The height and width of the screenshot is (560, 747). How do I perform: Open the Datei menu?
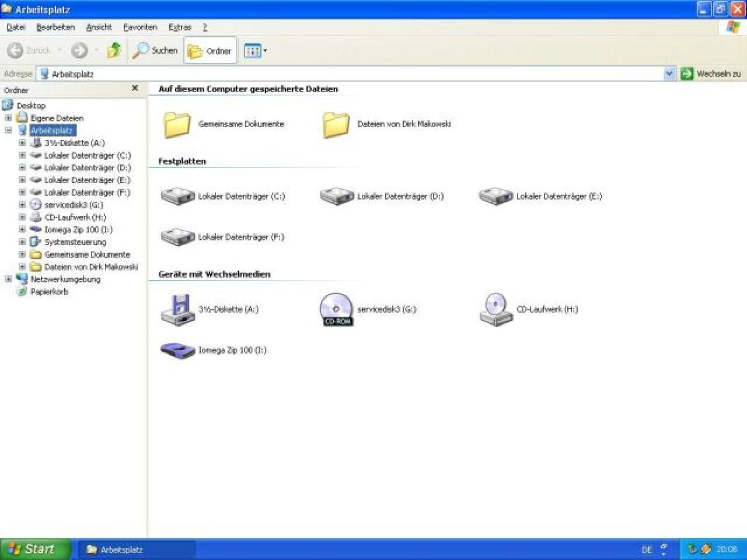click(x=16, y=27)
